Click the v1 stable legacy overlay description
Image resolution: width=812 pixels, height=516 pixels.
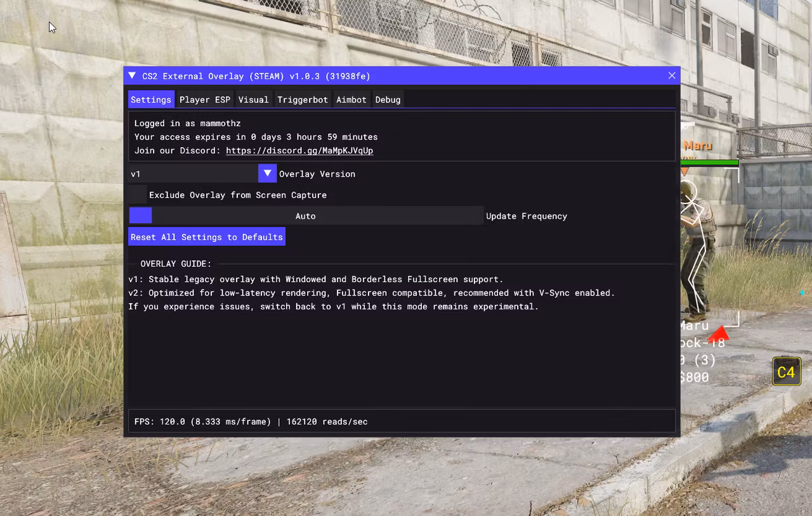[x=316, y=280]
